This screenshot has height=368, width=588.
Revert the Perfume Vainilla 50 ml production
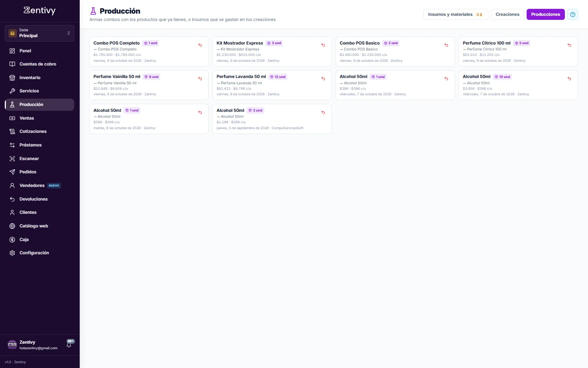point(200,79)
